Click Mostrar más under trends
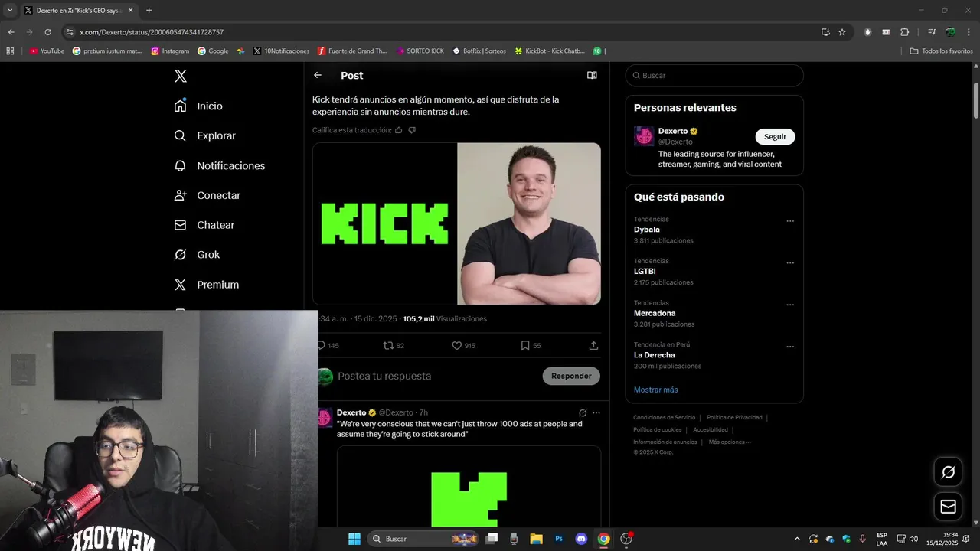This screenshot has width=980, height=551. (655, 390)
